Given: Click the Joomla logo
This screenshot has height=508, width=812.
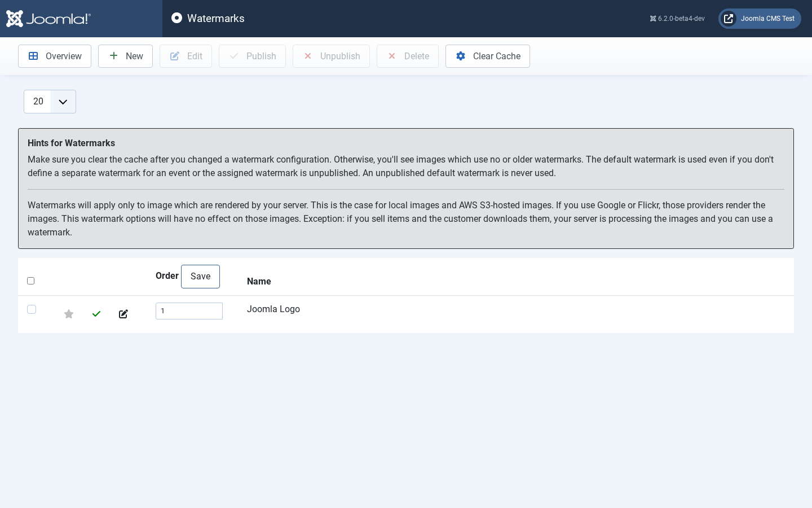Looking at the screenshot, I should pyautogui.click(x=48, y=19).
